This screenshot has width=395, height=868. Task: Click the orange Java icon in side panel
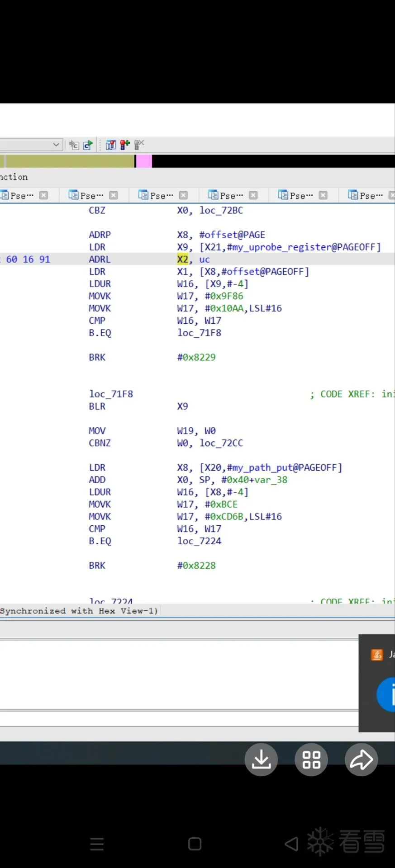coord(377,654)
